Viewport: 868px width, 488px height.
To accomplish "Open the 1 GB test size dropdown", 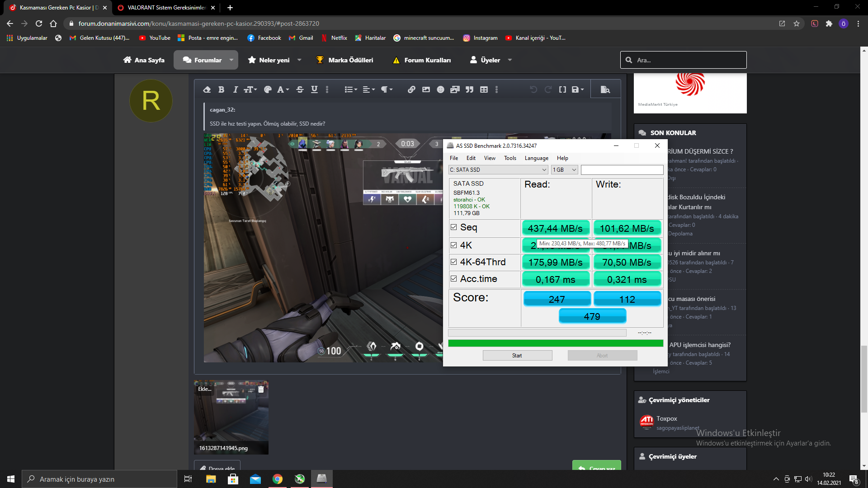I will 565,170.
